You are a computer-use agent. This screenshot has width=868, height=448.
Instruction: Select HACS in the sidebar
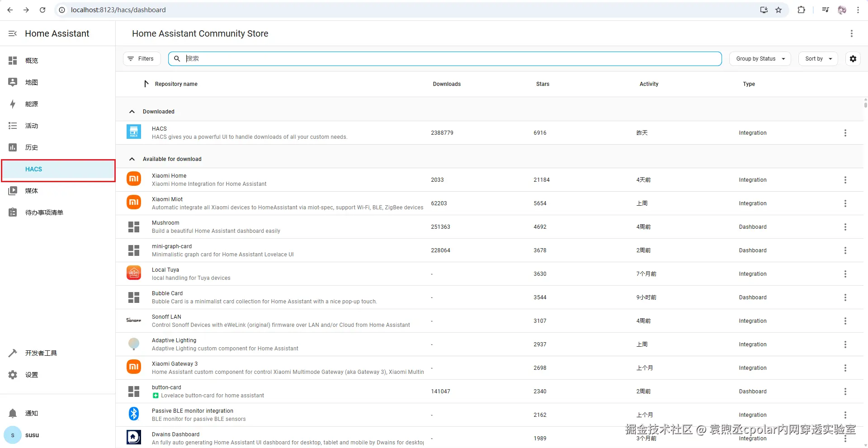pyautogui.click(x=58, y=170)
